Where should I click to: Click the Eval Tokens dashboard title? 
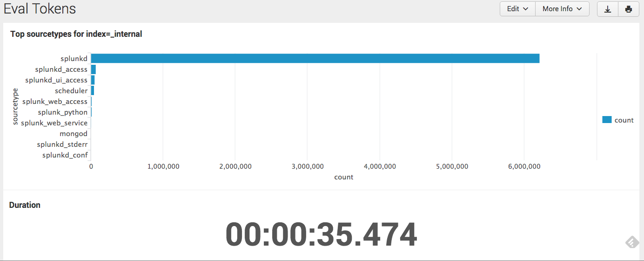pos(40,8)
